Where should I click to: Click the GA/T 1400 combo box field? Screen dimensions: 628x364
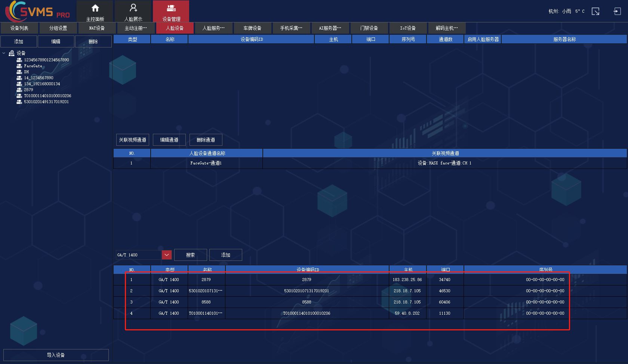coord(138,255)
